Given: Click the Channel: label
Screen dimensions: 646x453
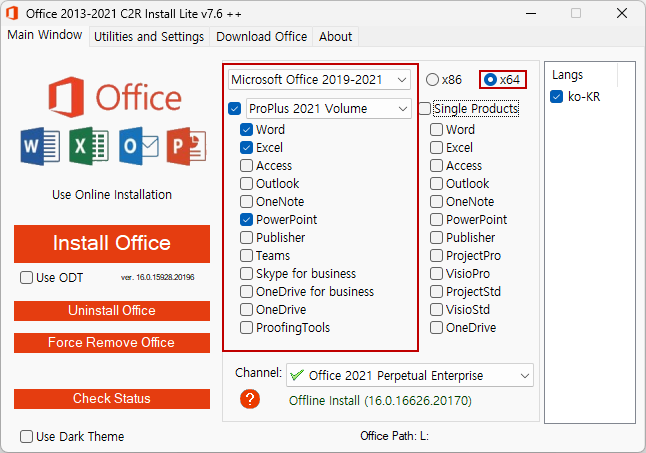Looking at the screenshot, I should pos(258,373).
